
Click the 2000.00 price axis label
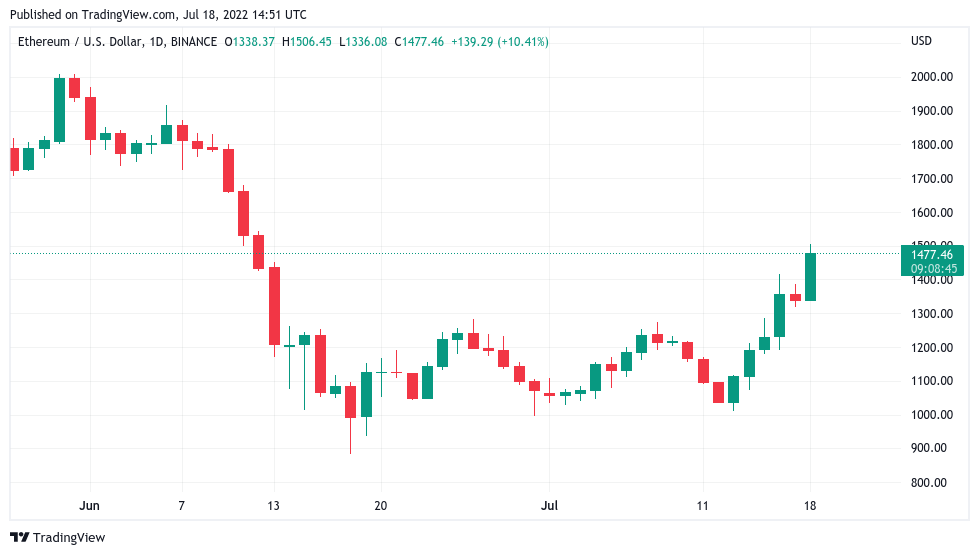[932, 77]
